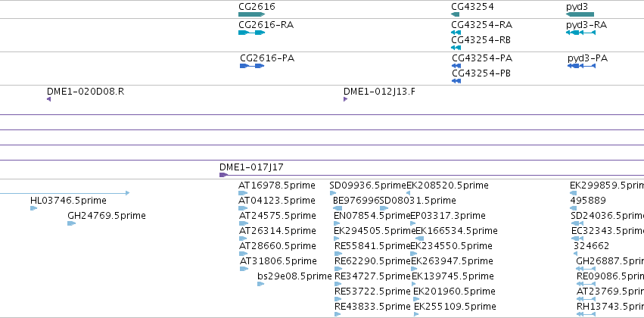Select EST RE34727.5prime

coord(372,276)
